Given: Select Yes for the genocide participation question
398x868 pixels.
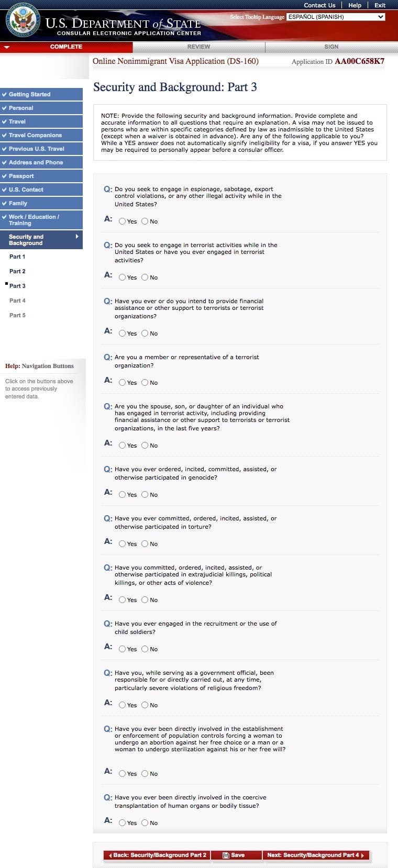Looking at the screenshot, I should click(122, 495).
